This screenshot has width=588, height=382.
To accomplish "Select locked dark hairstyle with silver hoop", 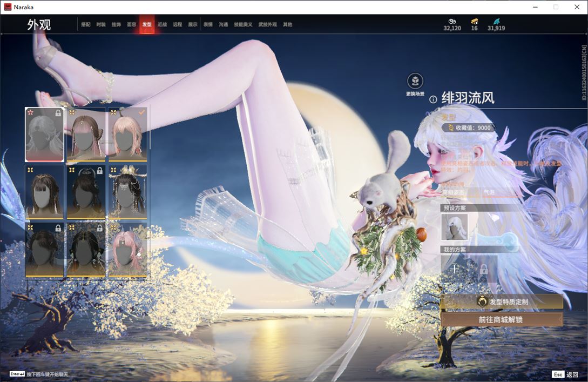I will pyautogui.click(x=86, y=192).
